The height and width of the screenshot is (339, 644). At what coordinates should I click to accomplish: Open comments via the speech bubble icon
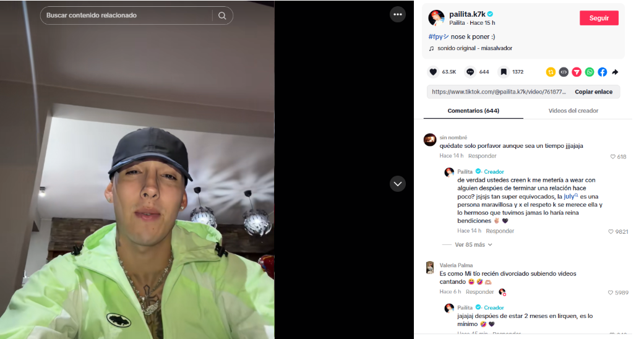(x=470, y=72)
